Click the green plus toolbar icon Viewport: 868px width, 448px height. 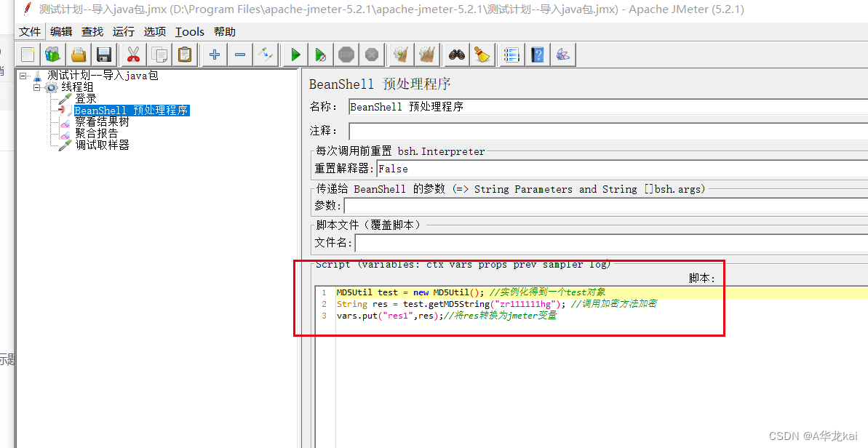[214, 54]
